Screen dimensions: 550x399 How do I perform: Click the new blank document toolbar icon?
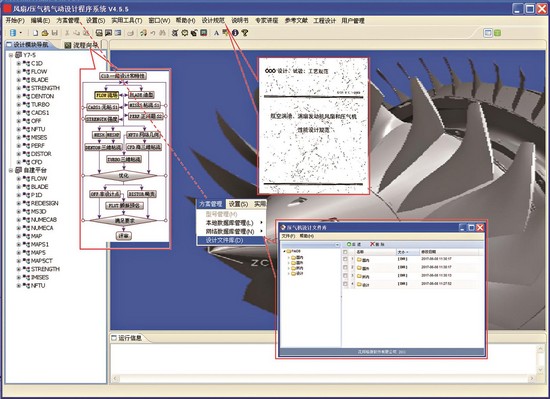coord(35,33)
